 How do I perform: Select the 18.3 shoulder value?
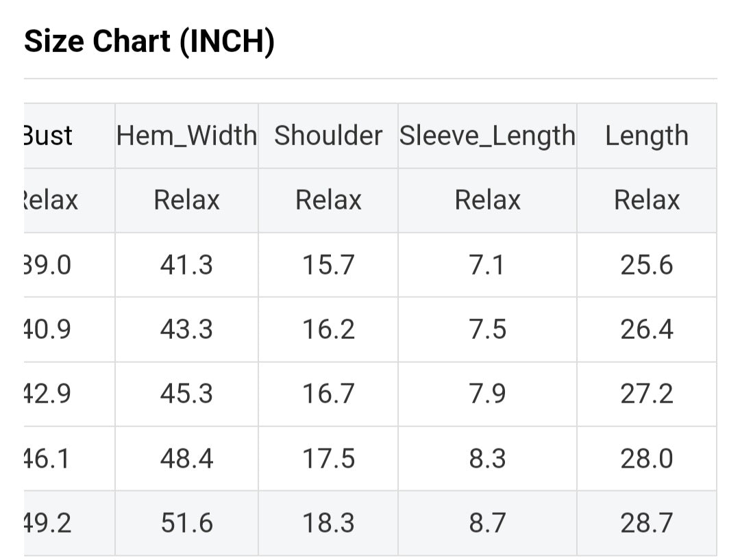(328, 523)
